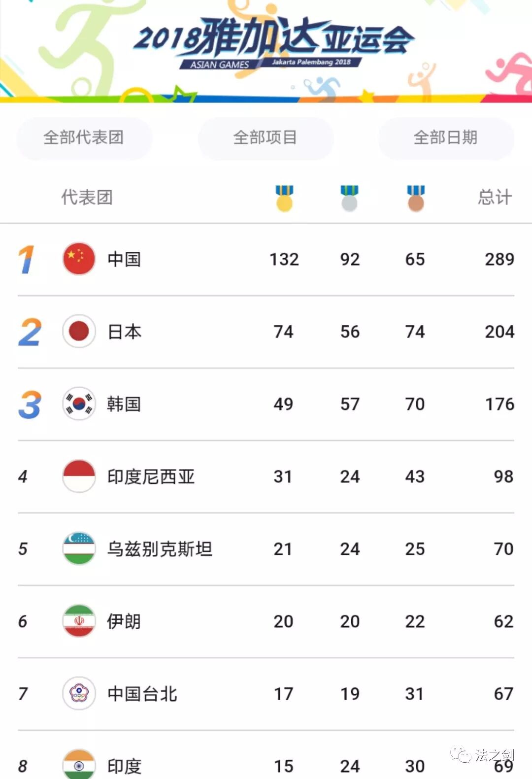Tap the Japan flag icon
The width and height of the screenshot is (532, 779).
coord(79,331)
